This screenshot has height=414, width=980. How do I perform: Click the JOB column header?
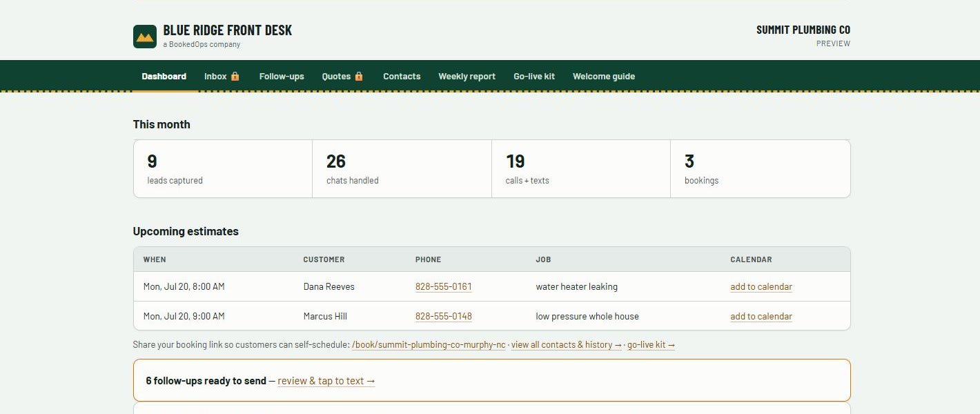(x=543, y=259)
